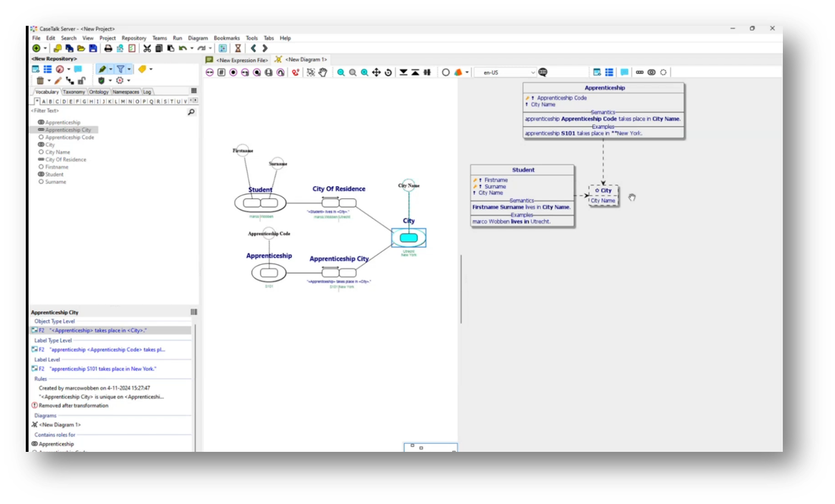Click the zoom out magnifier in diagram toolbar
This screenshot has height=504, width=835.
(x=341, y=72)
